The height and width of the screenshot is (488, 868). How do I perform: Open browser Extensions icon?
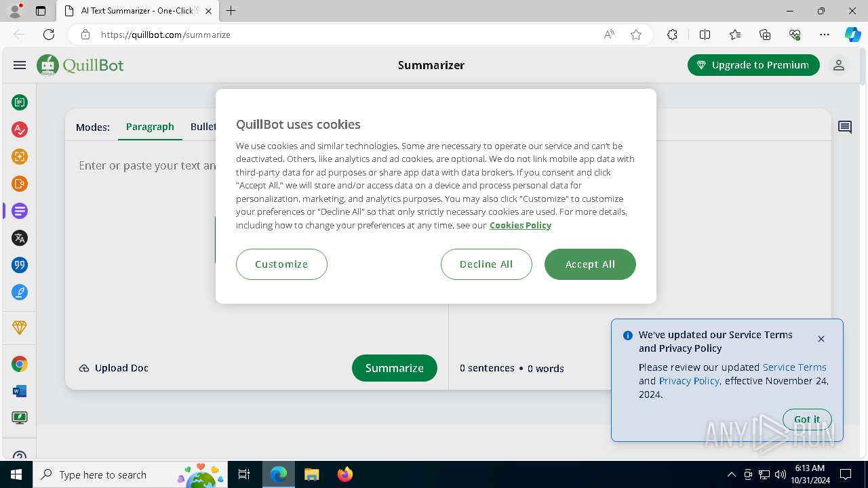tap(672, 35)
